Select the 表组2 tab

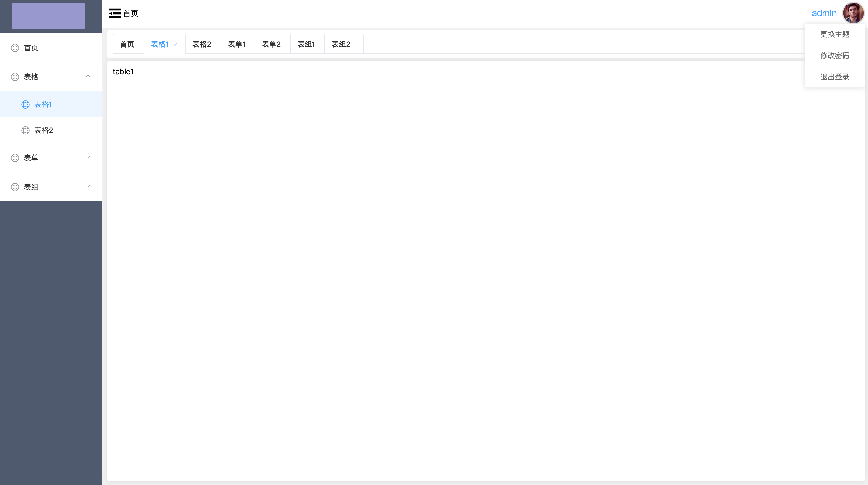click(x=341, y=44)
